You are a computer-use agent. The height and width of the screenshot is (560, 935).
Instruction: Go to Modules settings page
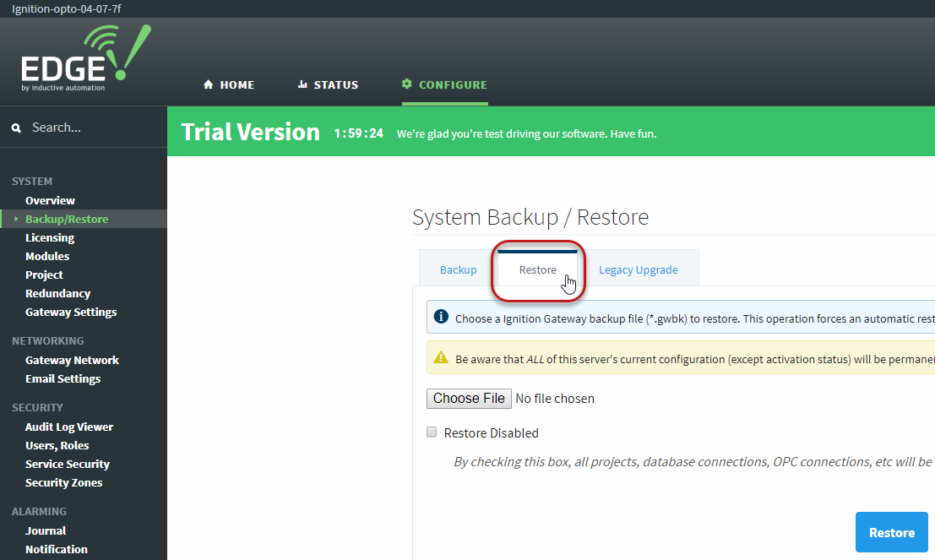(x=47, y=256)
